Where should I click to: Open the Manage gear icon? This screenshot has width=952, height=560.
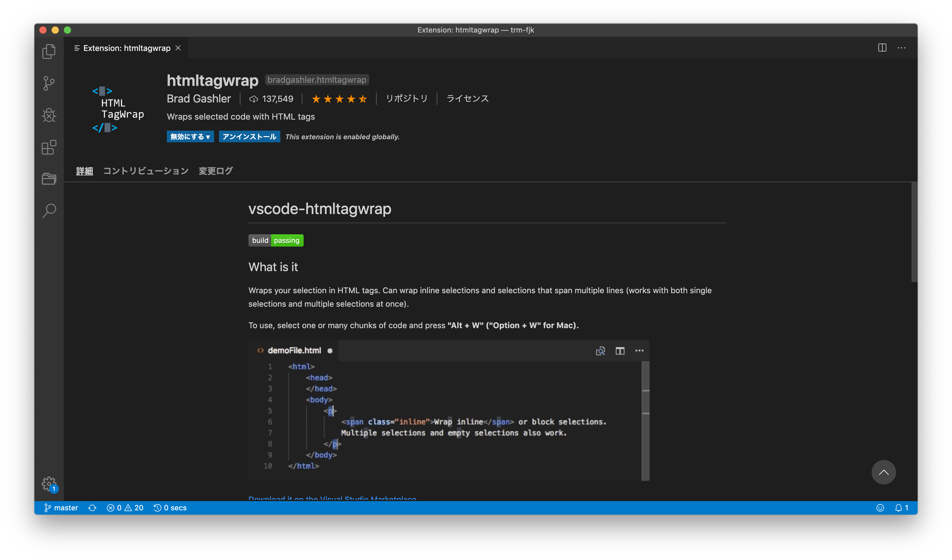[49, 483]
